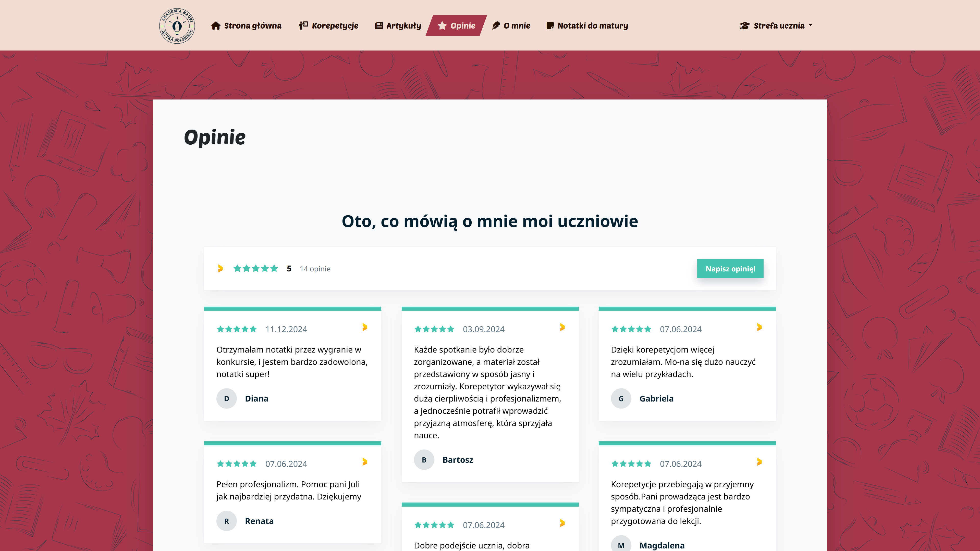Screen dimensions: 980x551
Task: Click the yellow arrow next to the overall rating
Action: [x=221, y=268]
